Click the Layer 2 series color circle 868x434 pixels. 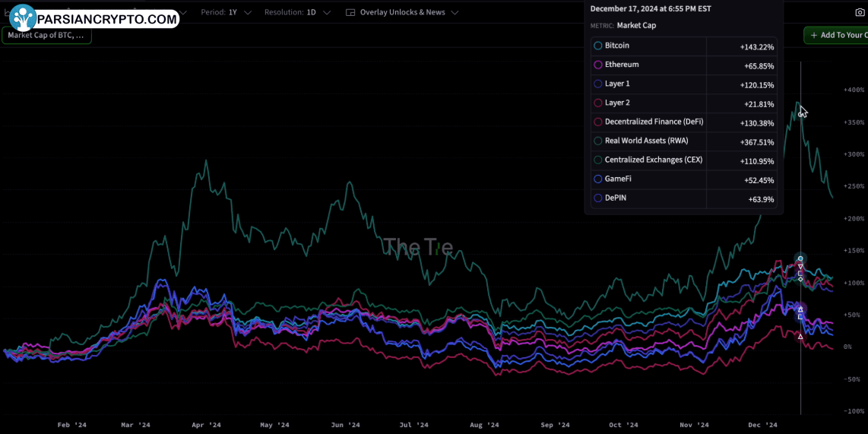click(x=598, y=103)
